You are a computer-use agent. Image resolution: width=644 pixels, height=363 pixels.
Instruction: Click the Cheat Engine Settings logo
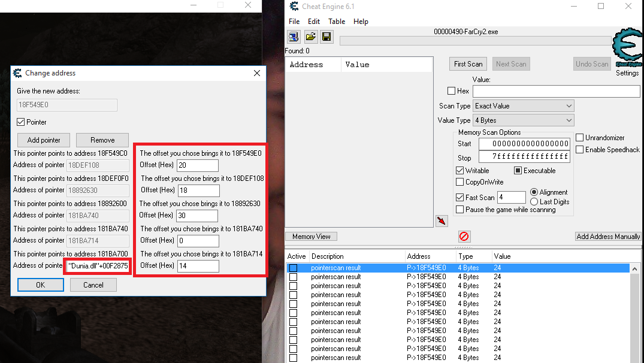coord(627,51)
